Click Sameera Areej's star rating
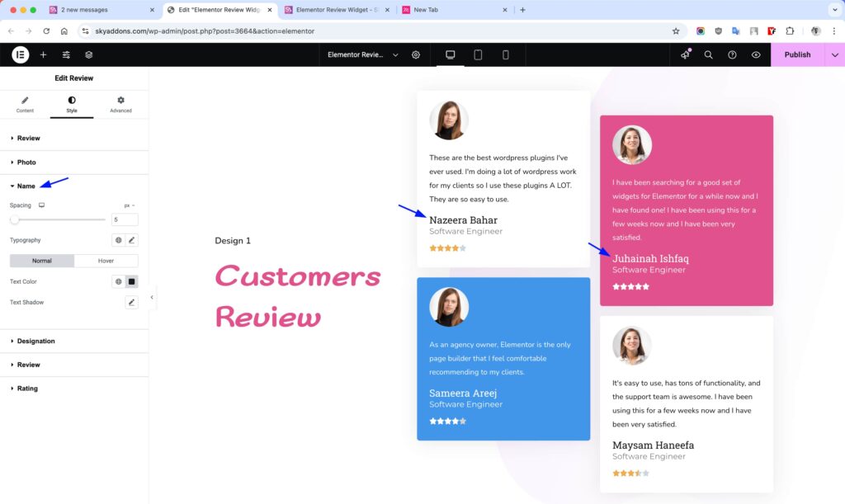The image size is (845, 504). point(447,421)
